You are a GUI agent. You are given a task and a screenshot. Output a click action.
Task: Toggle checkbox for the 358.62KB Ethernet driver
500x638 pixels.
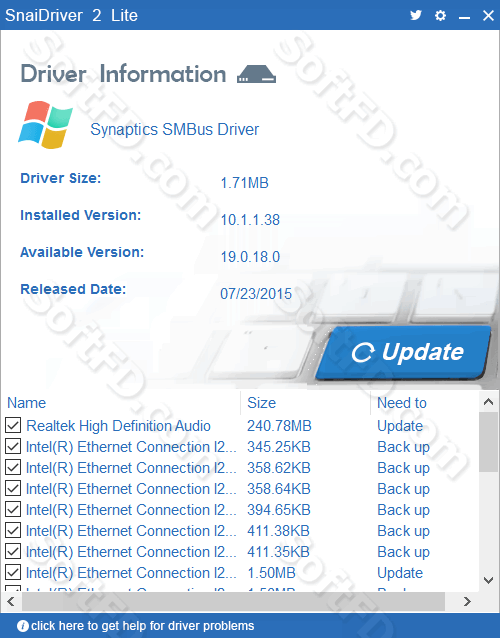pyautogui.click(x=13, y=468)
